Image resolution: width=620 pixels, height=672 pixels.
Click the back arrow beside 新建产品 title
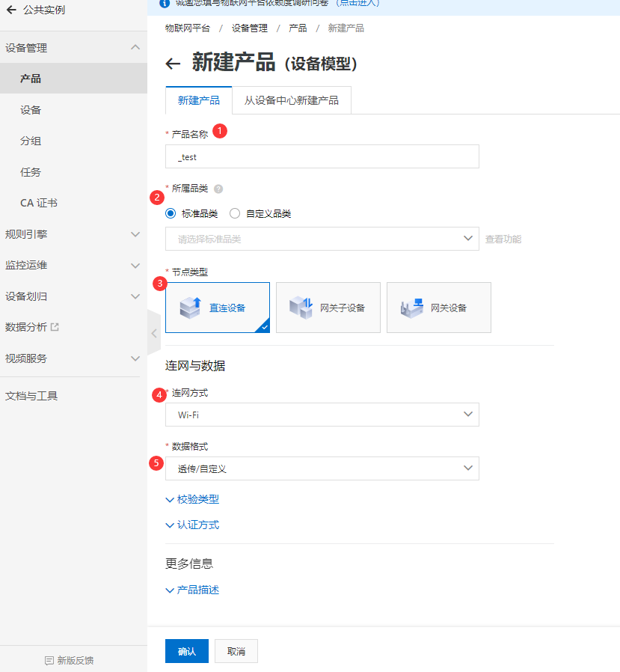coord(172,64)
